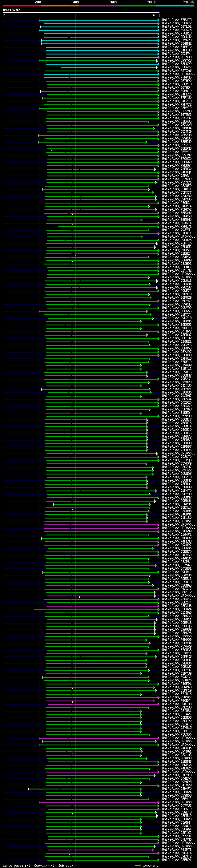
Task: Click the red 20% identity color segment
Action: coord(22,6)
